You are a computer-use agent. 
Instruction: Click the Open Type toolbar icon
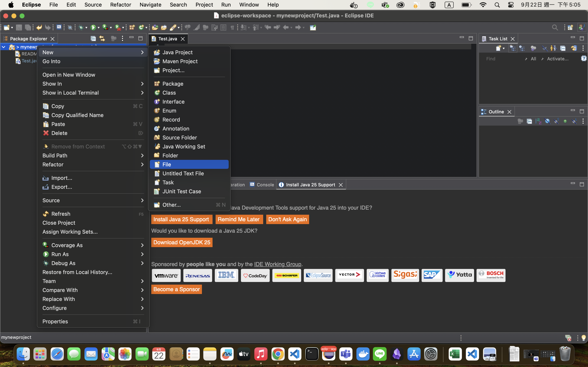(x=155, y=28)
